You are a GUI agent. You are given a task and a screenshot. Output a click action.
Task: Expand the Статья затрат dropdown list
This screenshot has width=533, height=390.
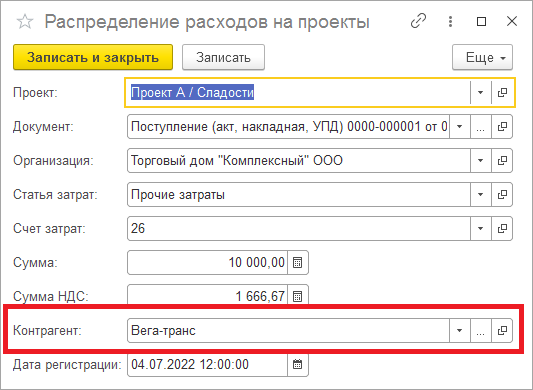(x=481, y=194)
